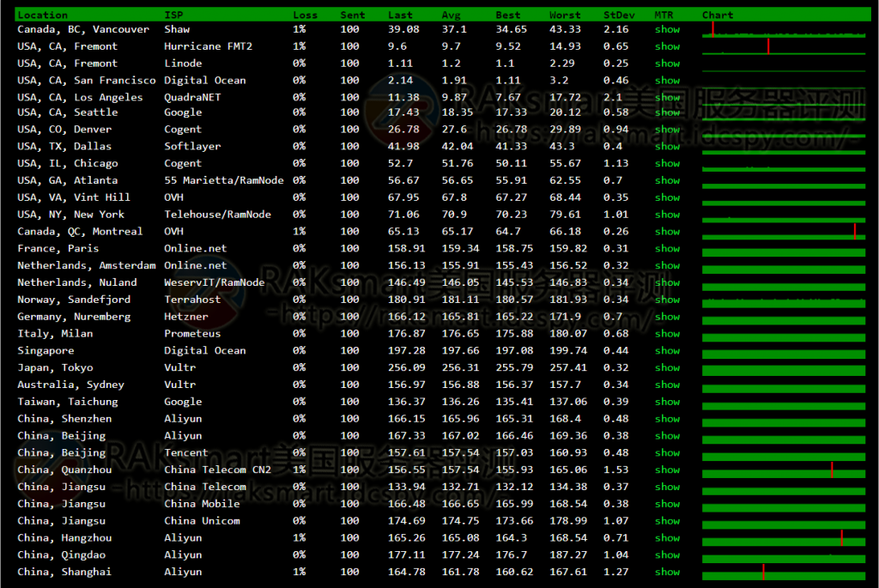Select 'Japan, Tokyo' location cell
Image resolution: width=879 pixels, height=588 pixels.
tap(56, 367)
